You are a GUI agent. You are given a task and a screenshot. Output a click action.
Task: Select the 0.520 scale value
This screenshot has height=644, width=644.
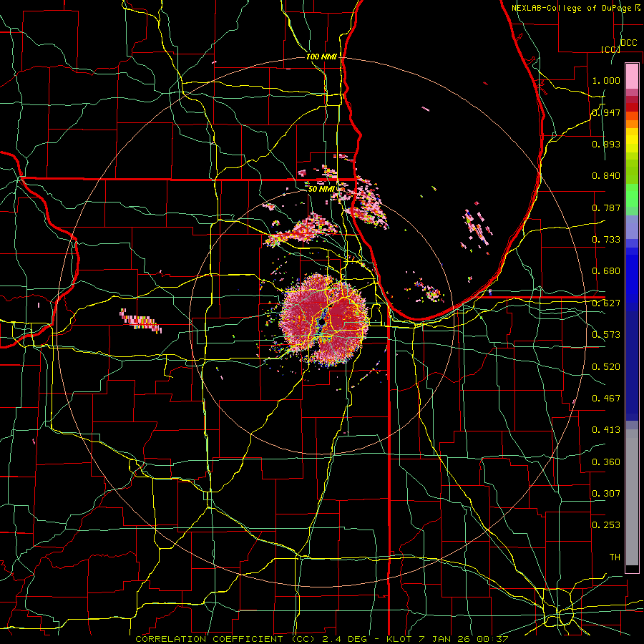606,367
